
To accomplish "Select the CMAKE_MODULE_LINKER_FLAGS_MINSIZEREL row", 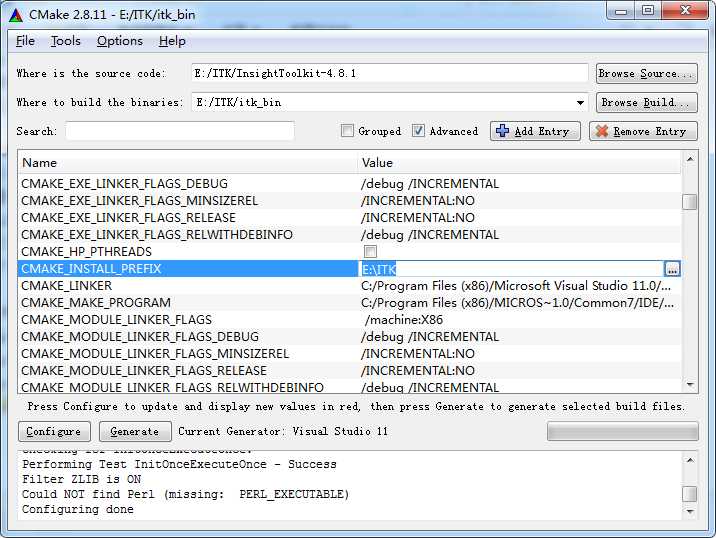I will coord(349,353).
